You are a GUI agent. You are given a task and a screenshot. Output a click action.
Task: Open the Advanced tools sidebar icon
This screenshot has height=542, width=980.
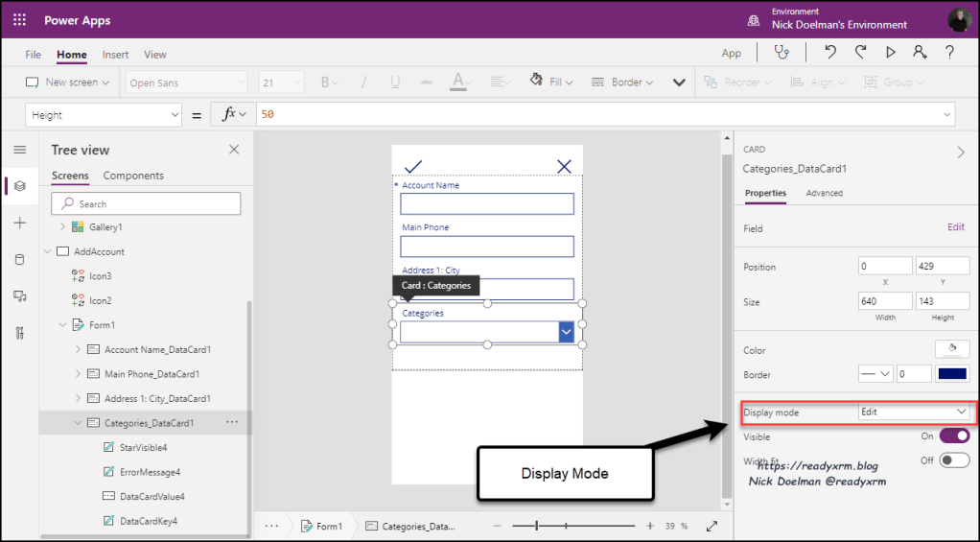click(x=19, y=333)
